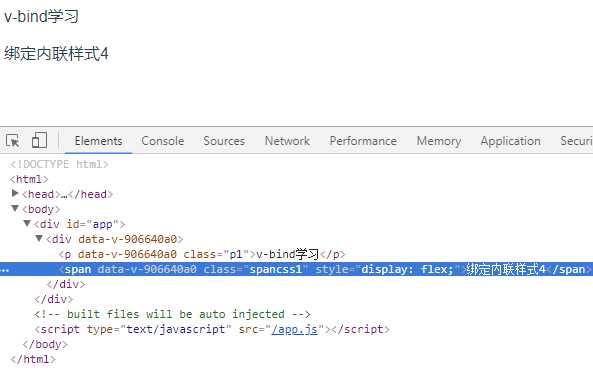Click the page text "绑定内联样式4"
Screen dimensions: 593x376
(x=56, y=53)
